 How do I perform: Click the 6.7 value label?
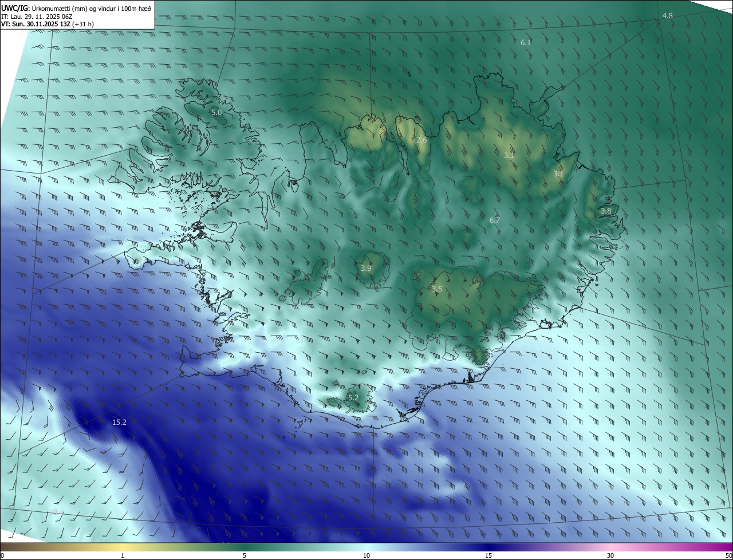pyautogui.click(x=495, y=220)
